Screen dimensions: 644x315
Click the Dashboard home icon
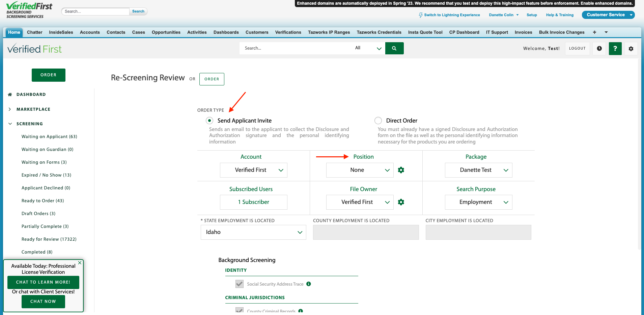[10, 95]
